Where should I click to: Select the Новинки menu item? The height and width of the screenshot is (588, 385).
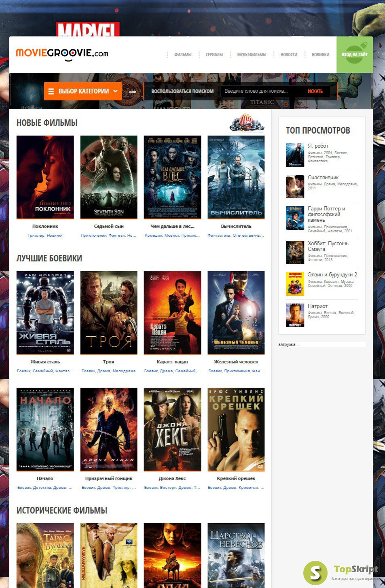[x=320, y=55]
